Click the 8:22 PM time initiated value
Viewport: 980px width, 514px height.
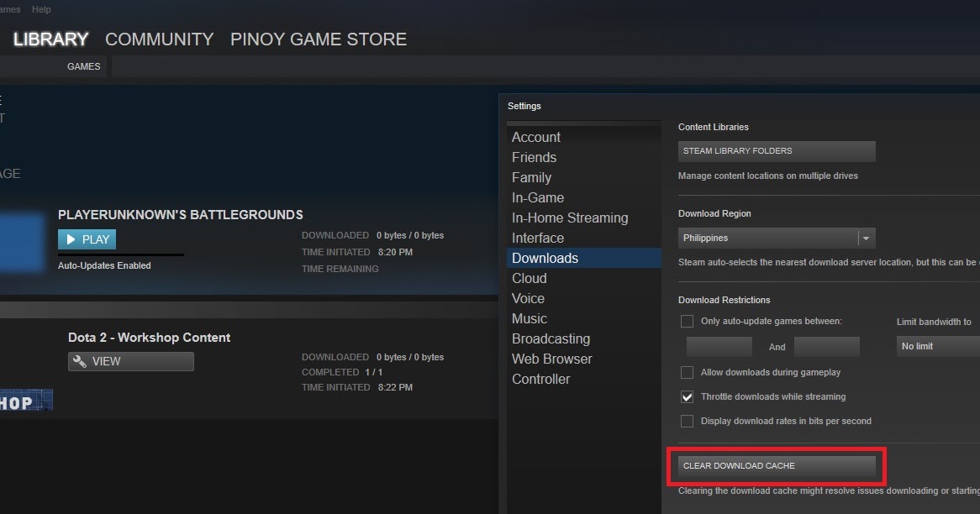click(x=395, y=387)
